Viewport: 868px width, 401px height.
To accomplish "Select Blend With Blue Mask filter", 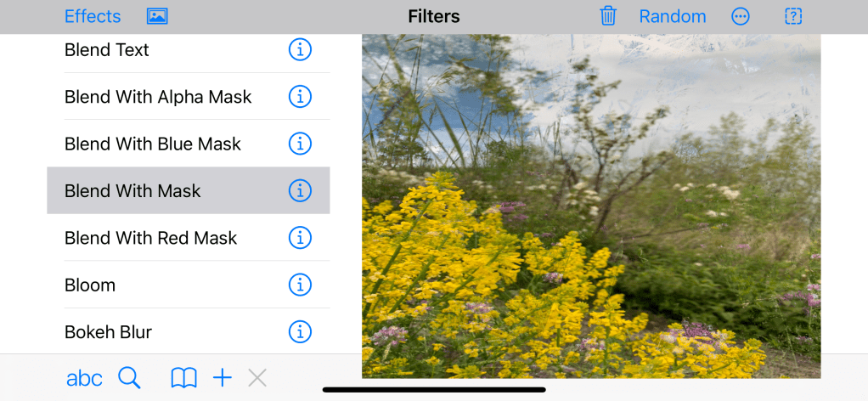I will coord(189,144).
